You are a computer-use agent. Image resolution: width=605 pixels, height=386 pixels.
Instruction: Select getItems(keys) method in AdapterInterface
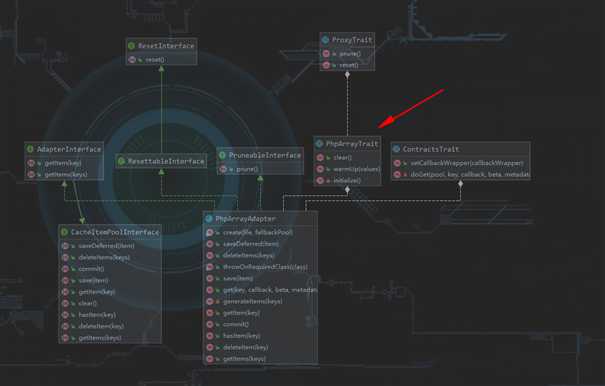(66, 174)
